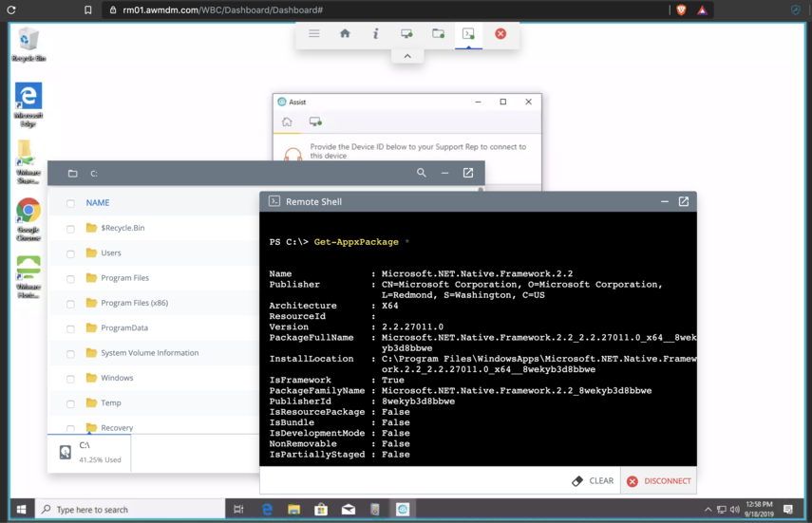Click the home icon in session toolbar
The width and height of the screenshot is (812, 523).
(x=345, y=34)
